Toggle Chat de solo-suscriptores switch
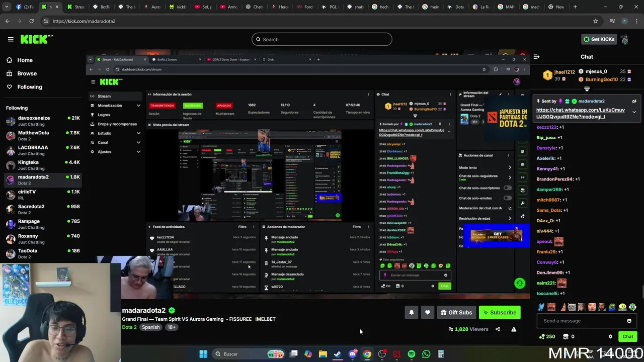Image resolution: width=644 pixels, height=362 pixels. 507,188
